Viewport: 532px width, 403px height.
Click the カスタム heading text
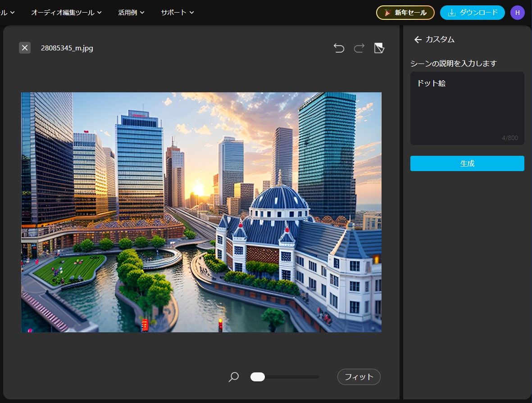point(440,40)
